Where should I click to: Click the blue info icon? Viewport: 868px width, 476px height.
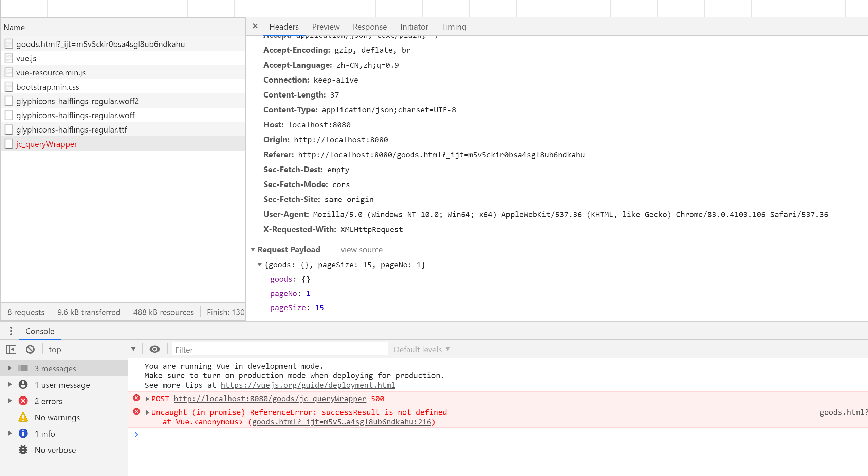point(23,433)
